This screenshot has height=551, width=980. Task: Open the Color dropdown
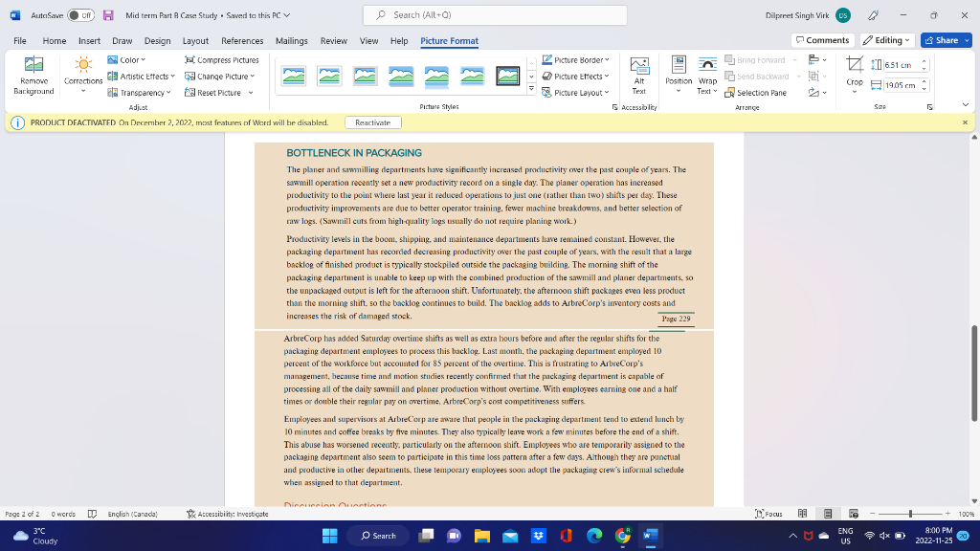point(126,60)
